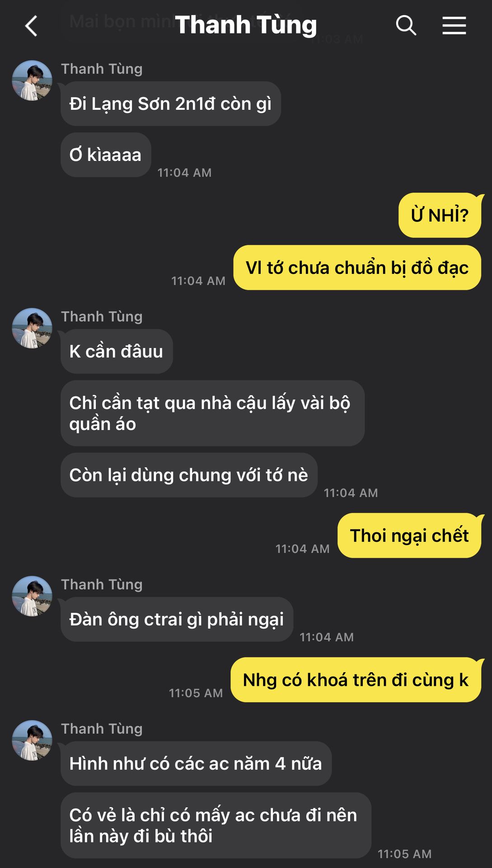Open the hamburger menu icon
Screen dimensions: 492x868
[x=454, y=25]
